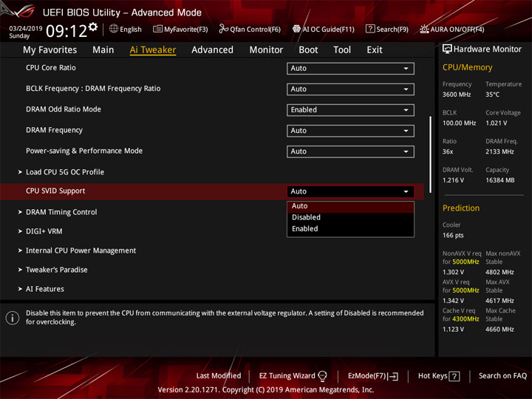Image resolution: width=532 pixels, height=399 pixels.
Task: Click the English language button
Action: tap(126, 29)
